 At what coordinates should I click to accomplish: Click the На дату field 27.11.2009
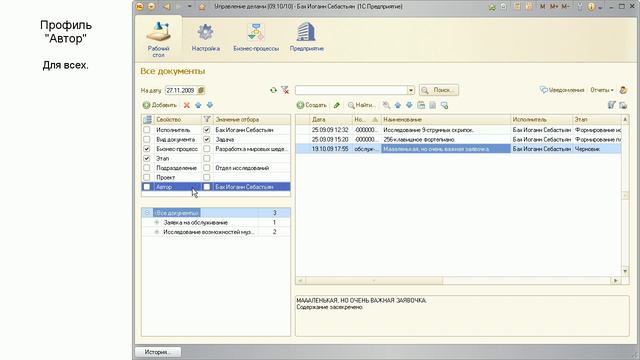181,90
